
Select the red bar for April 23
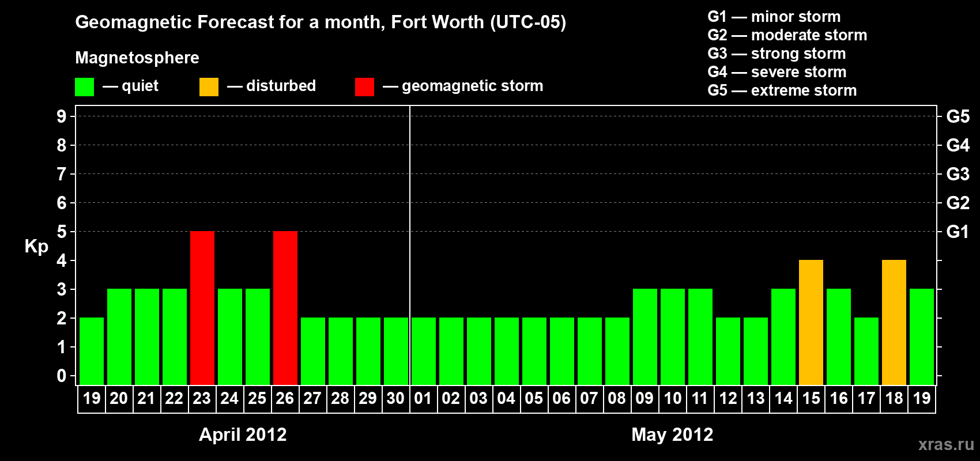[202, 308]
